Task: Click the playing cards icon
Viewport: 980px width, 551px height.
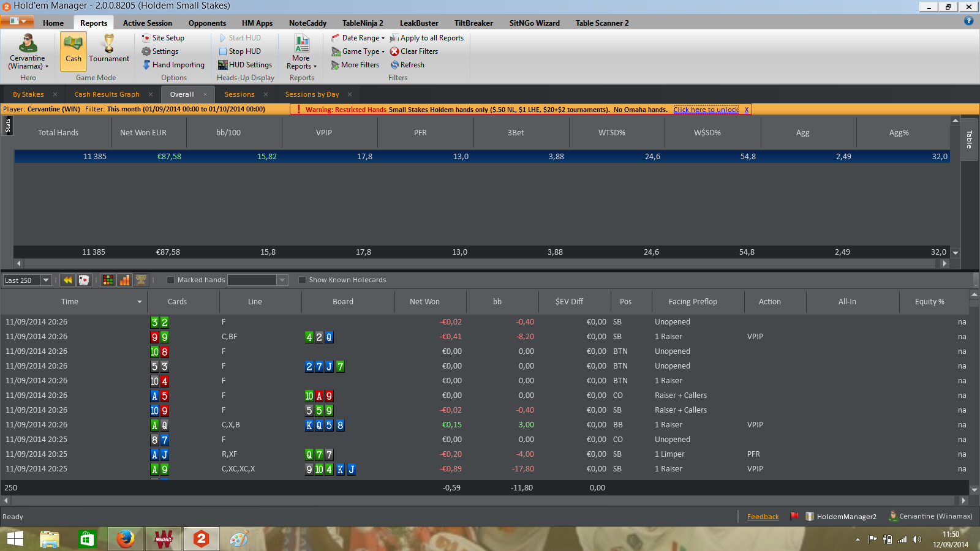Action: click(84, 280)
